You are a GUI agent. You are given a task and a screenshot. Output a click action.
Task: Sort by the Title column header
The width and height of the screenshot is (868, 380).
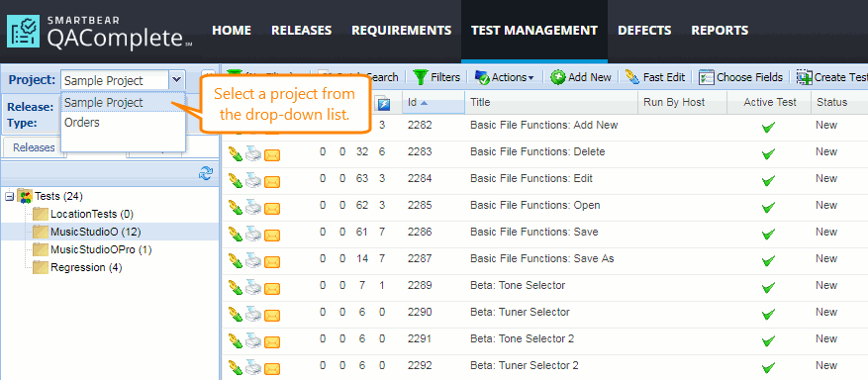(550, 102)
